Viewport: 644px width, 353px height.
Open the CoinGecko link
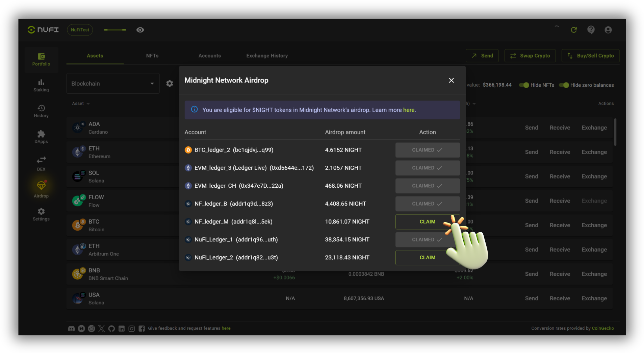(603, 328)
